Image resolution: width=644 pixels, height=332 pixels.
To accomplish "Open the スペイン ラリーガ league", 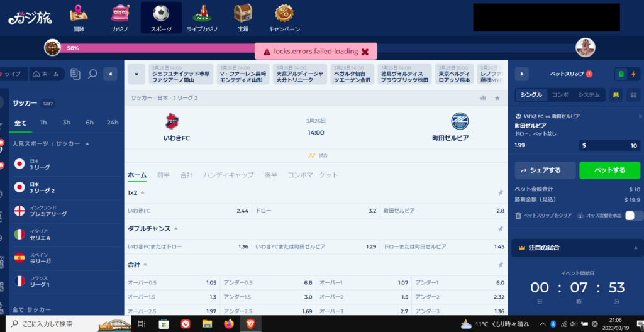I will pyautogui.click(x=65, y=258).
